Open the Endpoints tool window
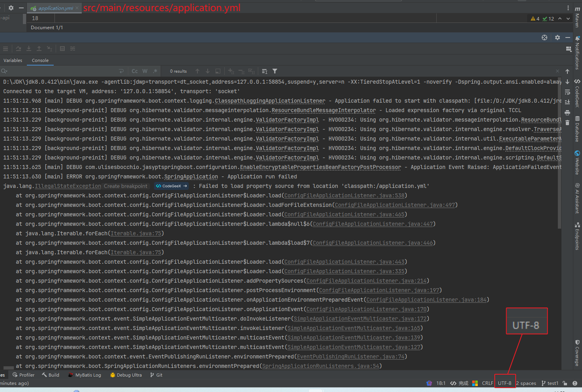This screenshot has height=392, width=582. pyautogui.click(x=577, y=236)
